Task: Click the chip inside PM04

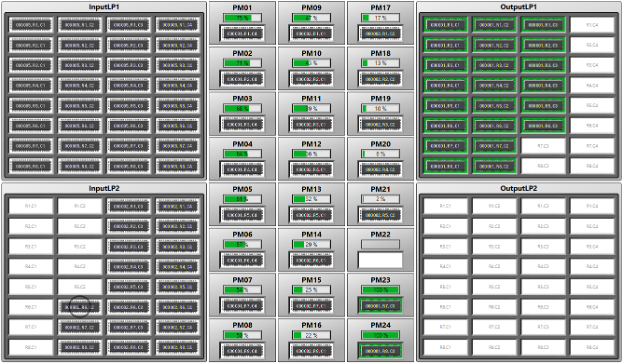Action: (x=242, y=170)
